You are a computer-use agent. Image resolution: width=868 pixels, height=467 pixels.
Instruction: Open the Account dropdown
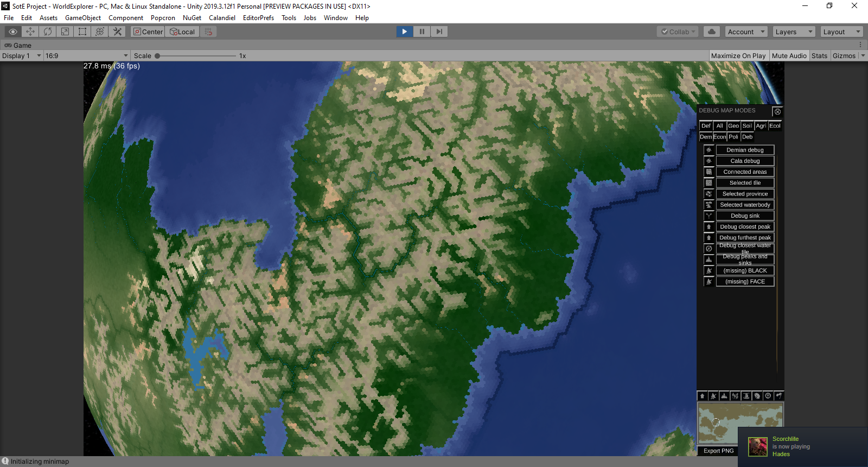click(746, 31)
